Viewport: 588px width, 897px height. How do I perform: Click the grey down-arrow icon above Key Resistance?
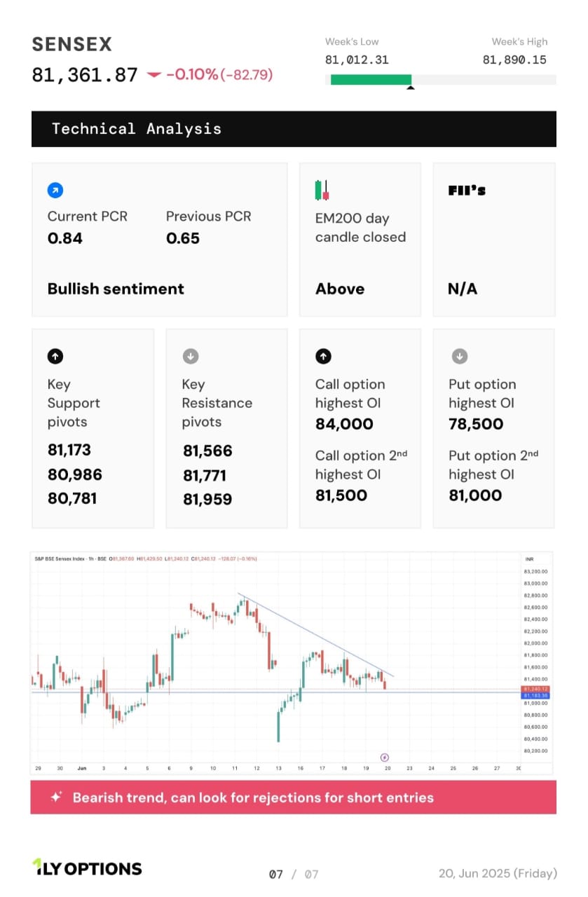point(190,356)
